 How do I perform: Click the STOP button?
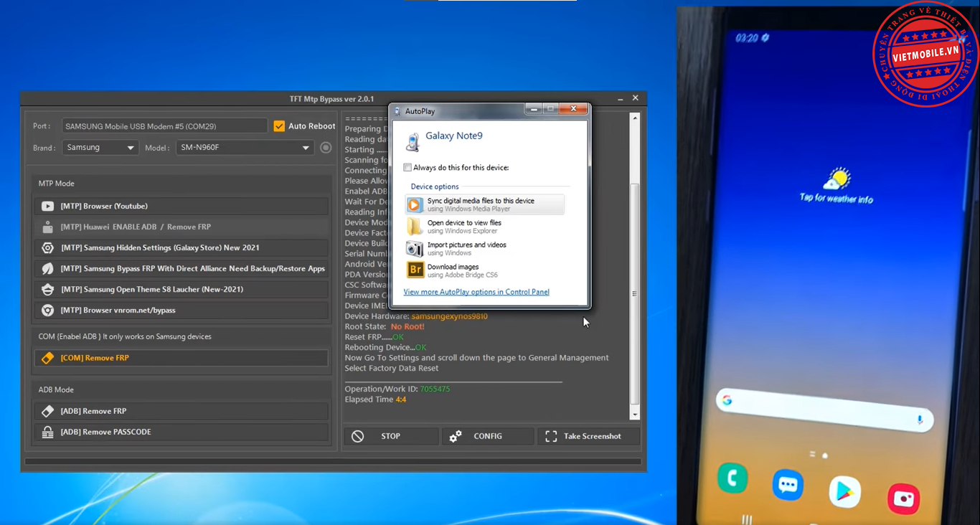391,436
